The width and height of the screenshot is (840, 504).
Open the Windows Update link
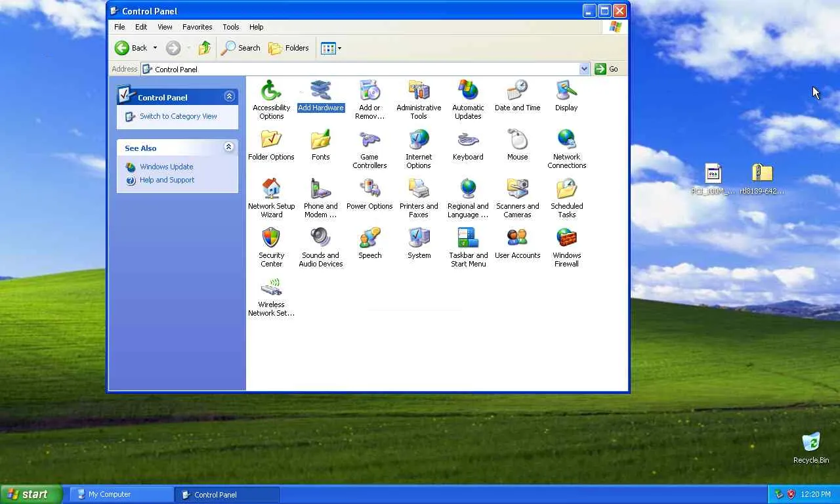[167, 167]
